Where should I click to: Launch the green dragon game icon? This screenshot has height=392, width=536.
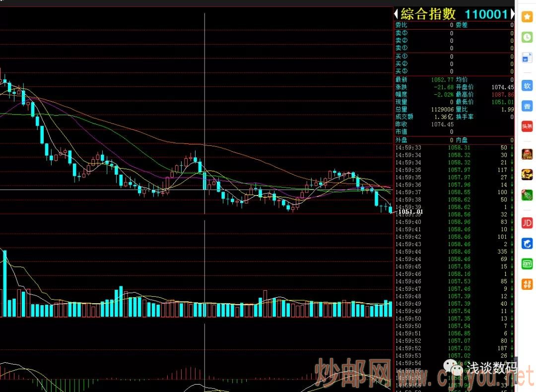(x=527, y=196)
